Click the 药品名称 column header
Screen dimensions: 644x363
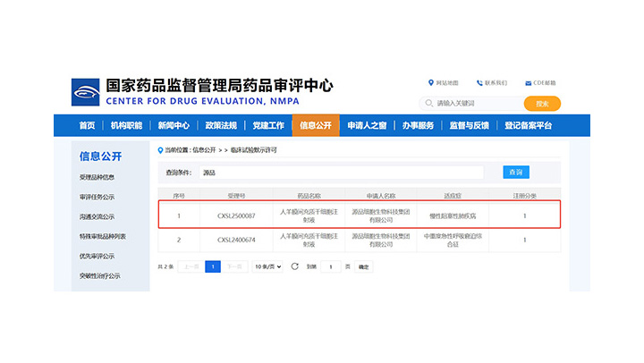(309, 196)
